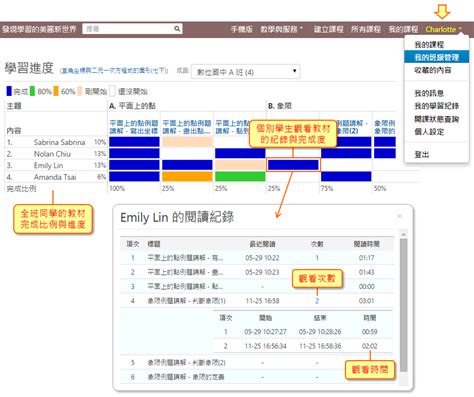Close the Emily Lin 閱讀紀錄 dialog

click(400, 216)
